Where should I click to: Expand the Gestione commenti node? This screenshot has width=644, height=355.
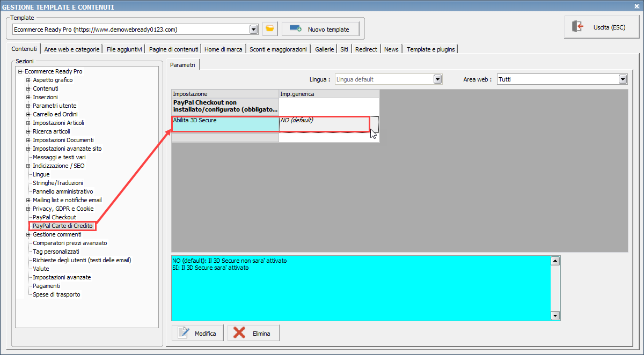click(28, 234)
